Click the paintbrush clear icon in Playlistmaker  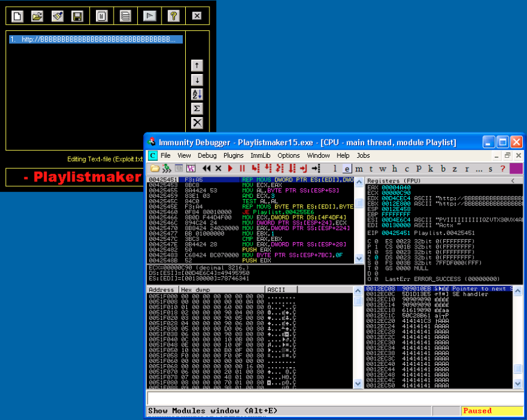(58, 16)
